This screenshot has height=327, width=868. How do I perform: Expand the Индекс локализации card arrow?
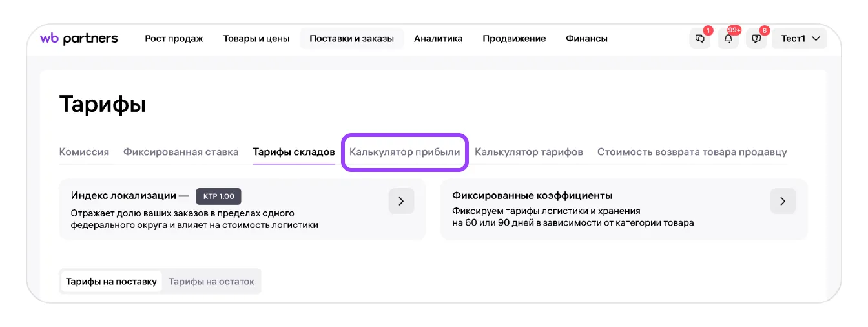click(401, 201)
